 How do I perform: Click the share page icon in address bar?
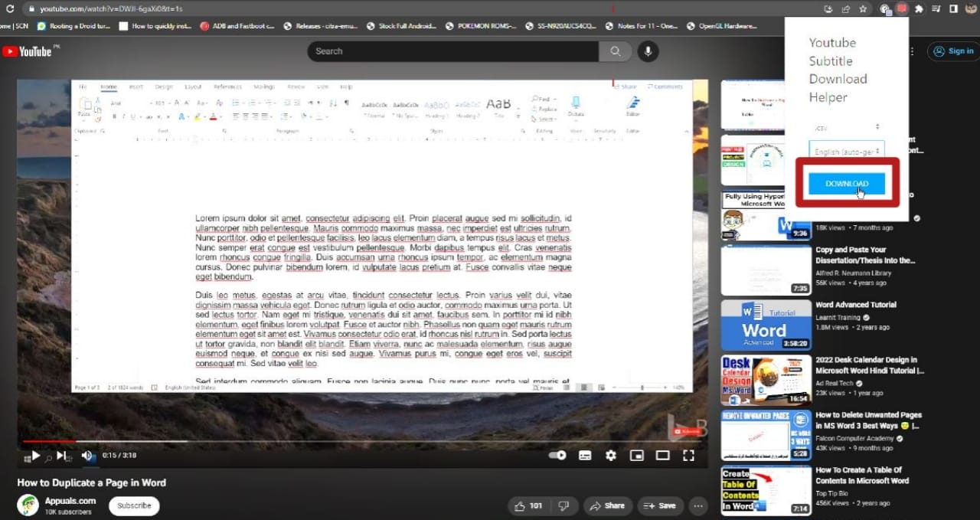click(846, 9)
